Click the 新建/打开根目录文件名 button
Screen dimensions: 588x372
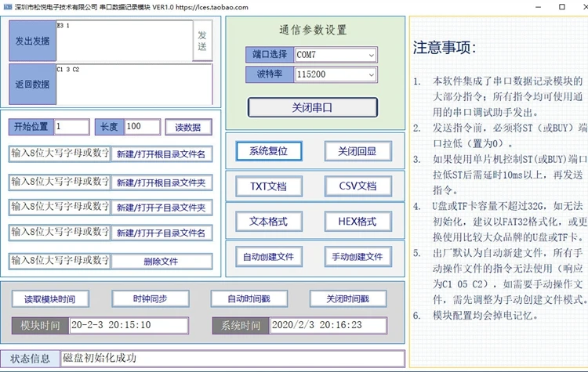pos(162,154)
